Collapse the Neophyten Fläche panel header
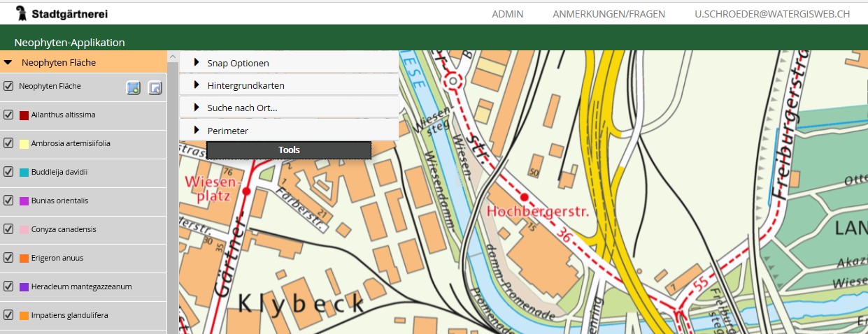 tap(8, 62)
